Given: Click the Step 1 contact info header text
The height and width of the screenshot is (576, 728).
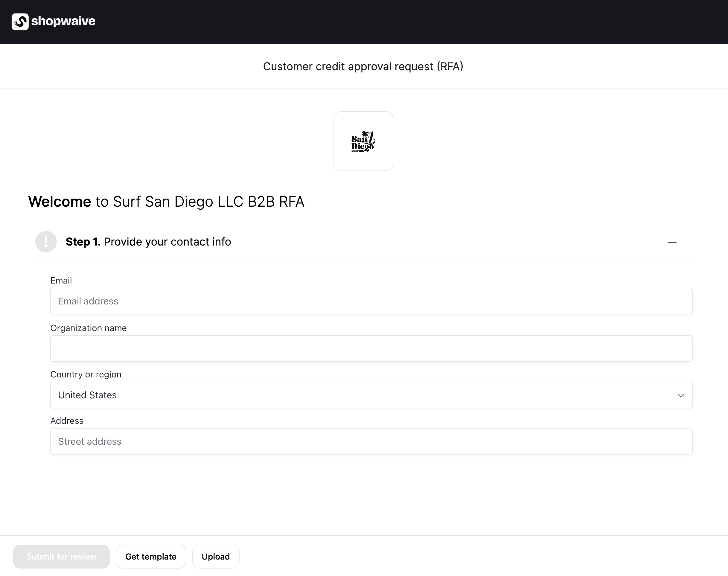Looking at the screenshot, I should 148,242.
